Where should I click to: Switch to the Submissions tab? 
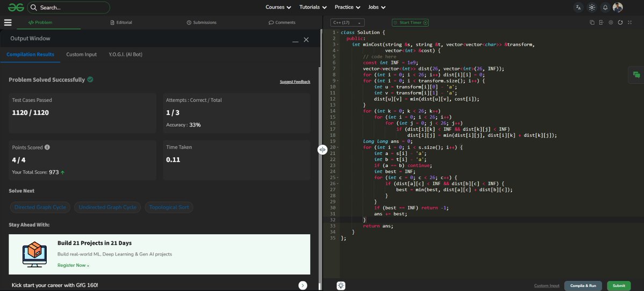click(x=201, y=23)
